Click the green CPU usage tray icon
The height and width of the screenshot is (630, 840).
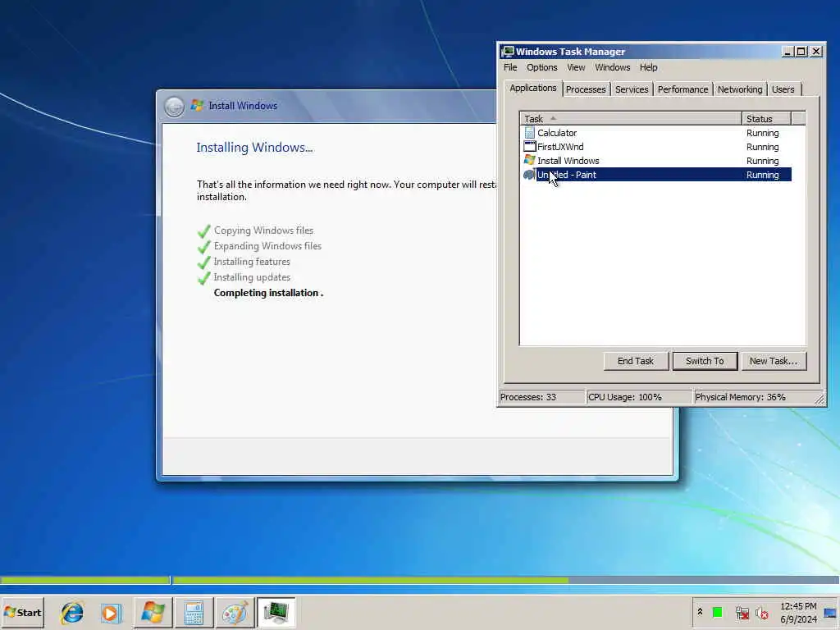(717, 612)
